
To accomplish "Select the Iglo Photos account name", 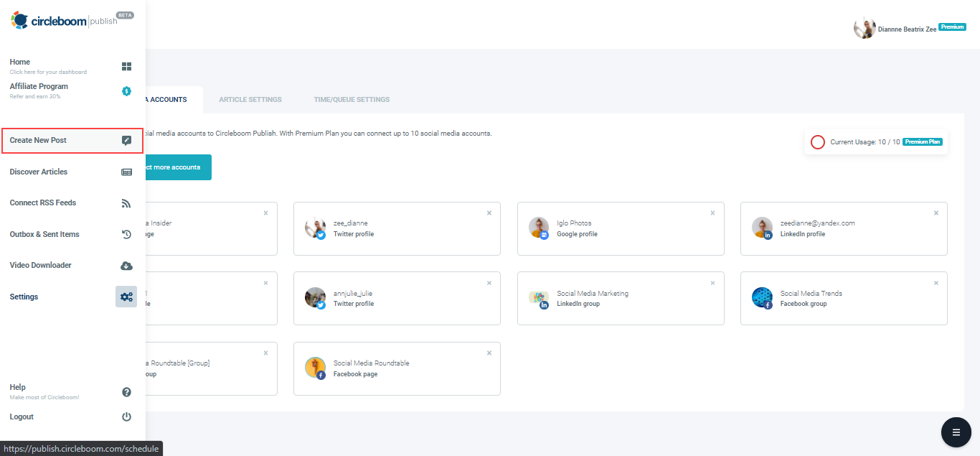I will click(574, 223).
